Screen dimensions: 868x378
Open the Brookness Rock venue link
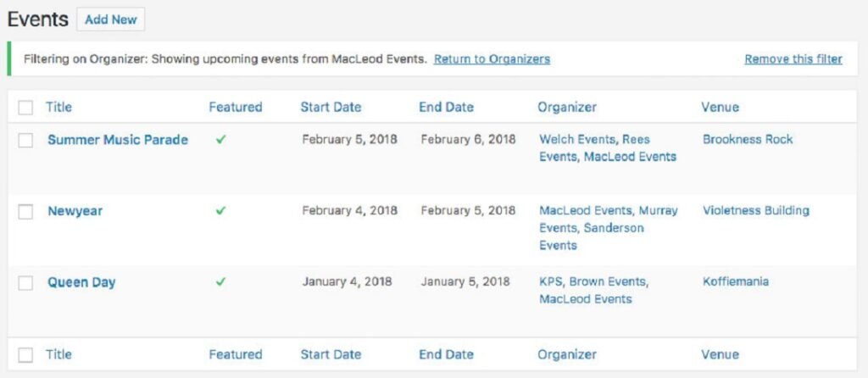(748, 139)
